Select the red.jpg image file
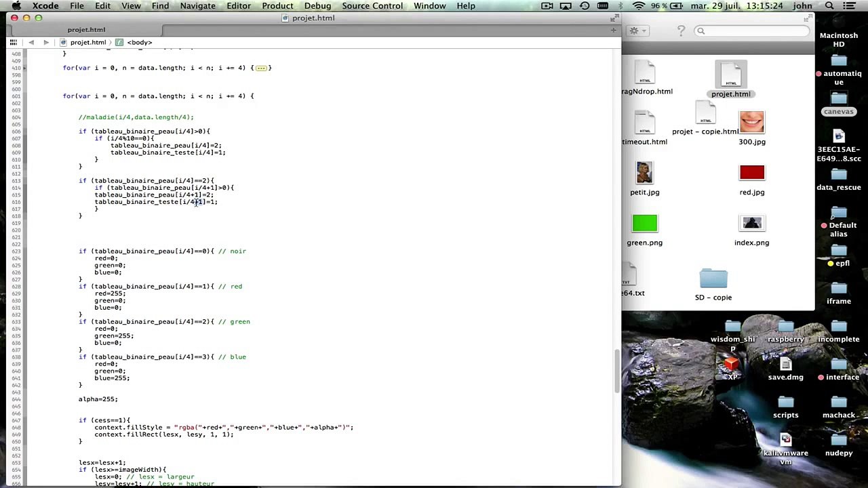The width and height of the screenshot is (868, 488). coord(751,179)
